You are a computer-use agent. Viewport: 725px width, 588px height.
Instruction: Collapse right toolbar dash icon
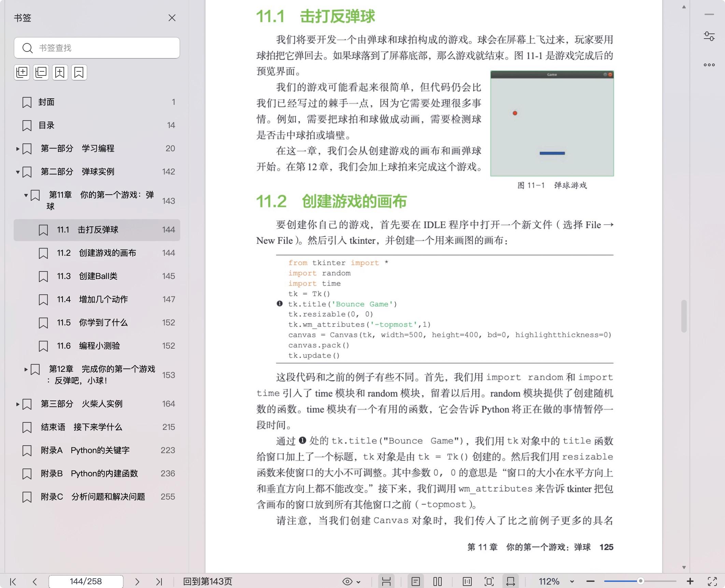[709, 15]
